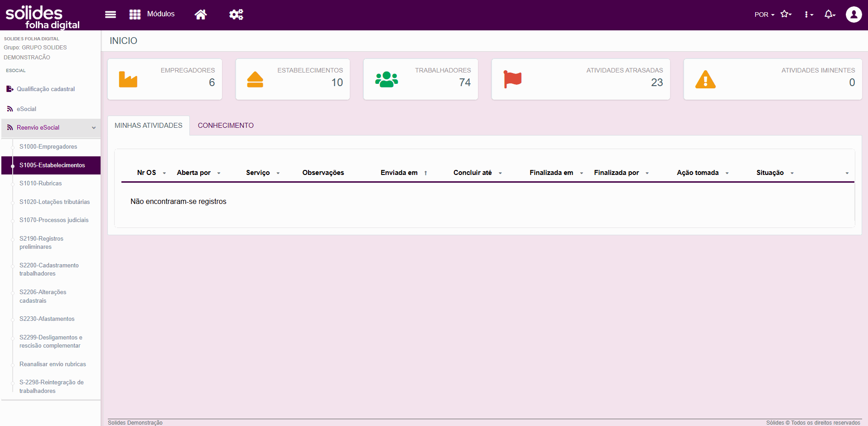This screenshot has width=868, height=426.
Task: Open S-2298-Reintegração de trabalhadores item
Action: pos(51,387)
